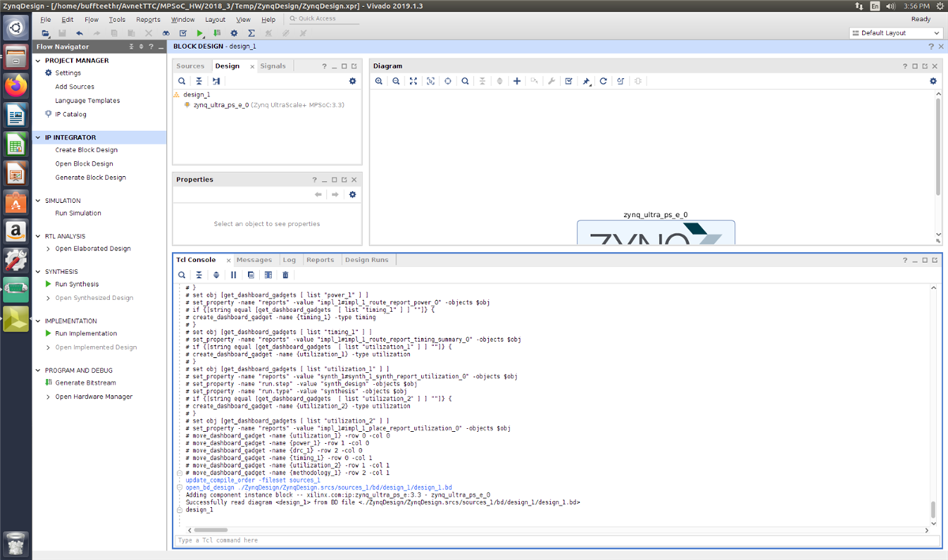Click Validate Design in the Diagram toolbar
The height and width of the screenshot is (560, 948).
pos(569,81)
